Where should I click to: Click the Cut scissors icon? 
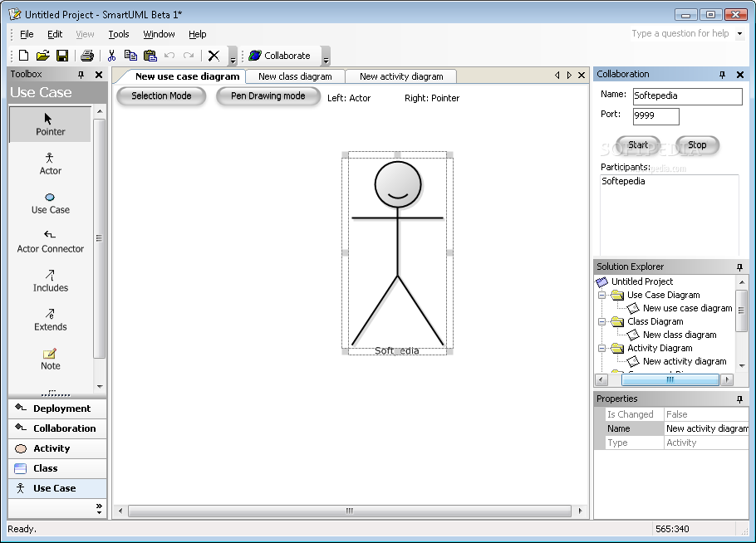tap(111, 56)
